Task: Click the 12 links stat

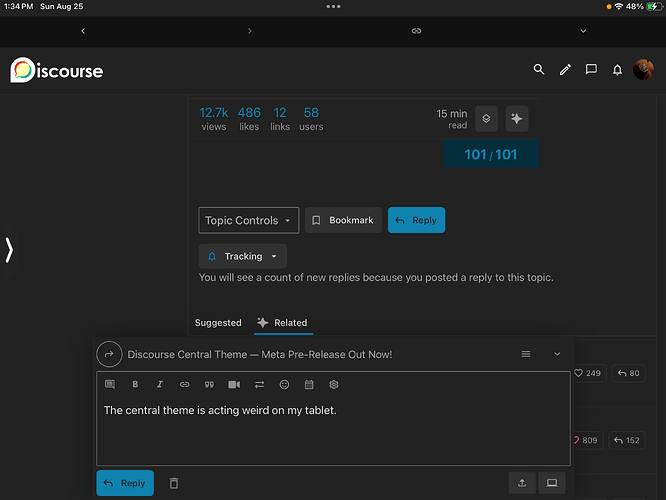Action: [280, 119]
